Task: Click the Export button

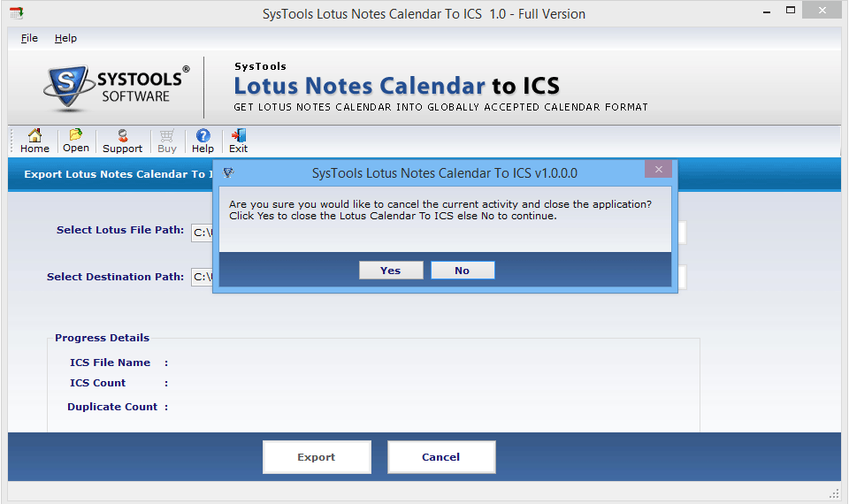Action: coord(317,457)
